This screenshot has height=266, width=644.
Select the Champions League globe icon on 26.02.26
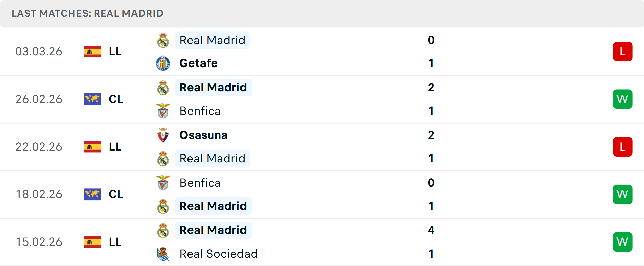pos(92,99)
